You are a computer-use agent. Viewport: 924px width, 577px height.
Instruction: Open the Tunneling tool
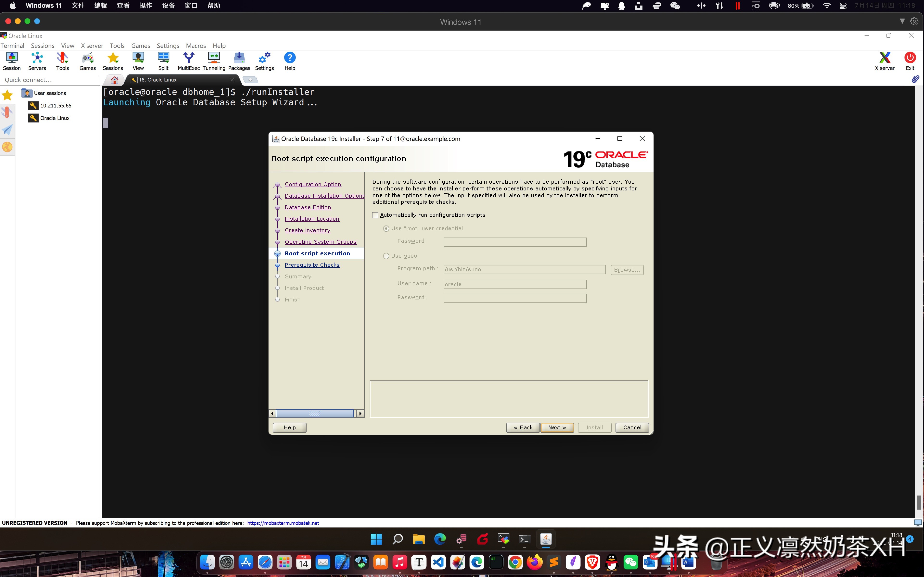tap(214, 61)
